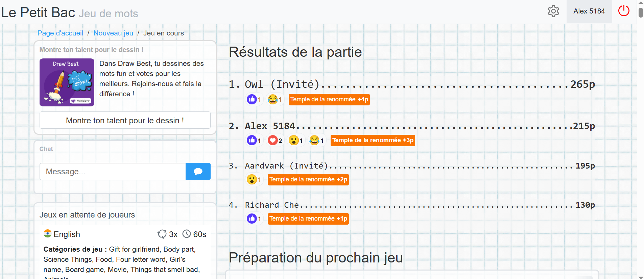
Task: Click heart reaction under Alex 5184
Action: [x=275, y=140]
